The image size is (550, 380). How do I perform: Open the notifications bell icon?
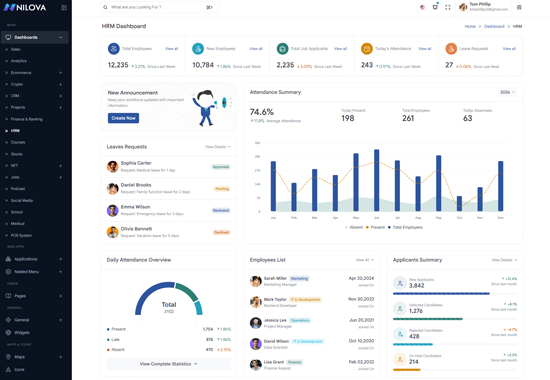(435, 7)
